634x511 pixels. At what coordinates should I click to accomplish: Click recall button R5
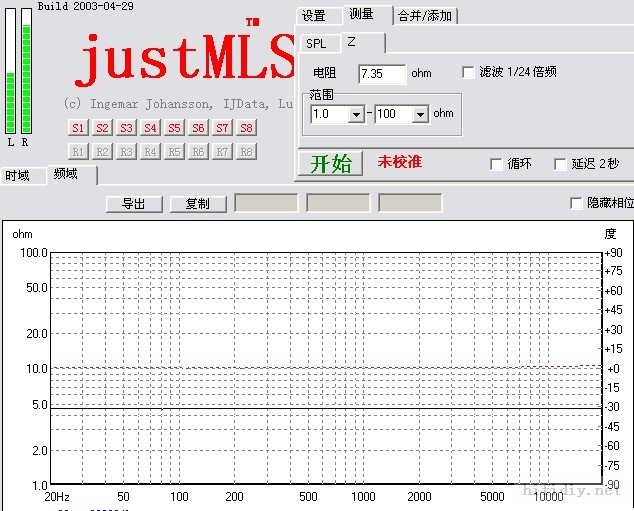pyautogui.click(x=174, y=152)
